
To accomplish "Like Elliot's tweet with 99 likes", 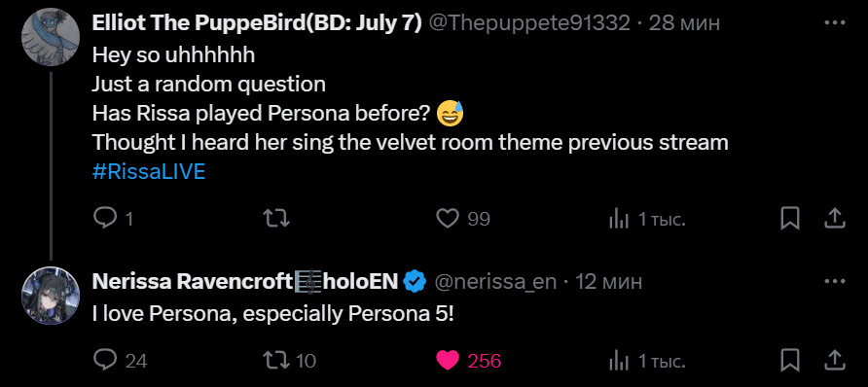I will (x=448, y=219).
